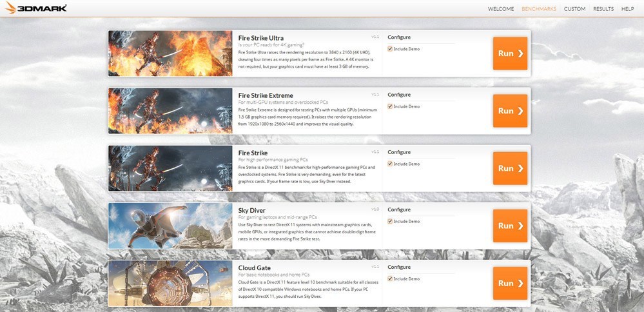Screen dimensions: 644x312
Task: Click the Sky Diver thumbnail image
Action: tap(170, 226)
